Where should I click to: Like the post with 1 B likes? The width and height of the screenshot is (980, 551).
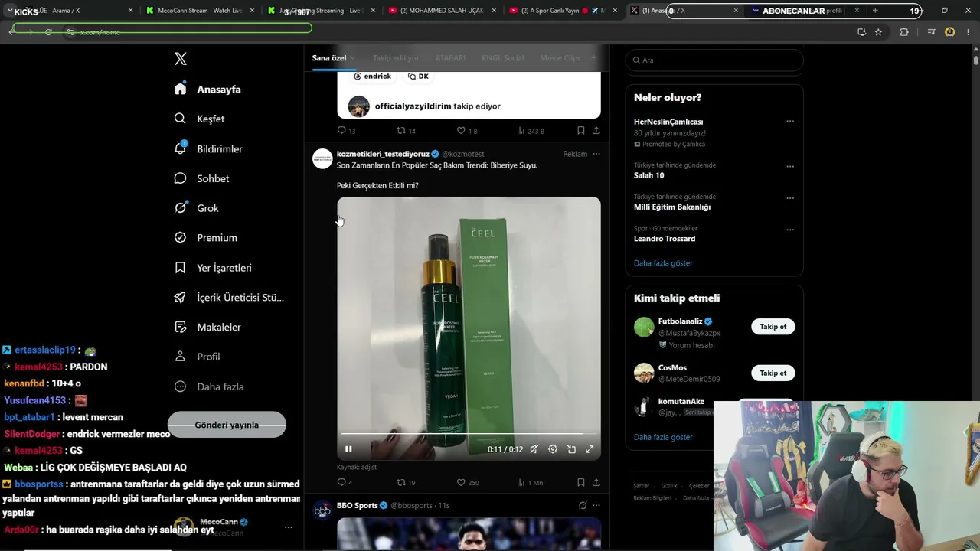pyautogui.click(x=467, y=131)
